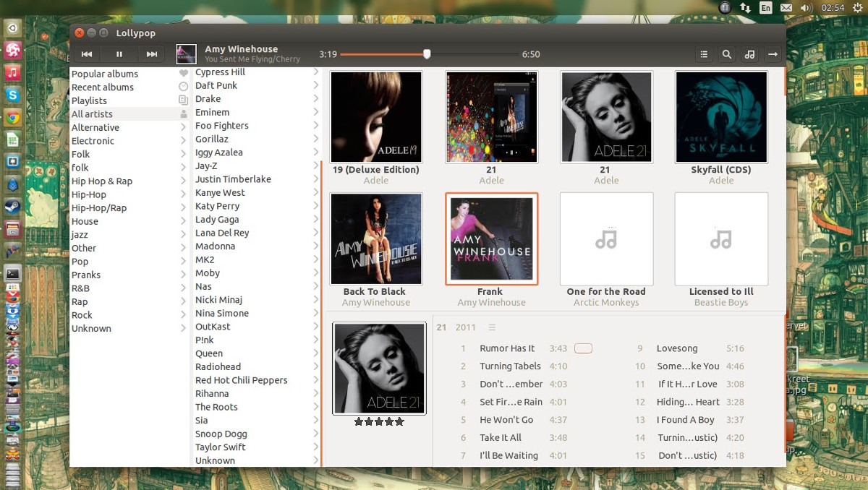Choose artist Lana Del Rey
The width and height of the screenshot is (868, 490).
click(x=256, y=233)
